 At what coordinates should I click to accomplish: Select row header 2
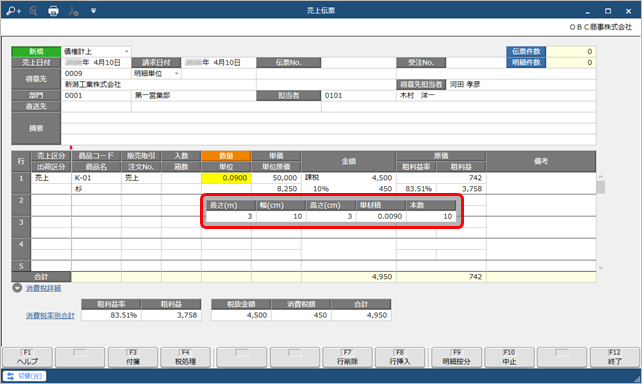[21, 206]
